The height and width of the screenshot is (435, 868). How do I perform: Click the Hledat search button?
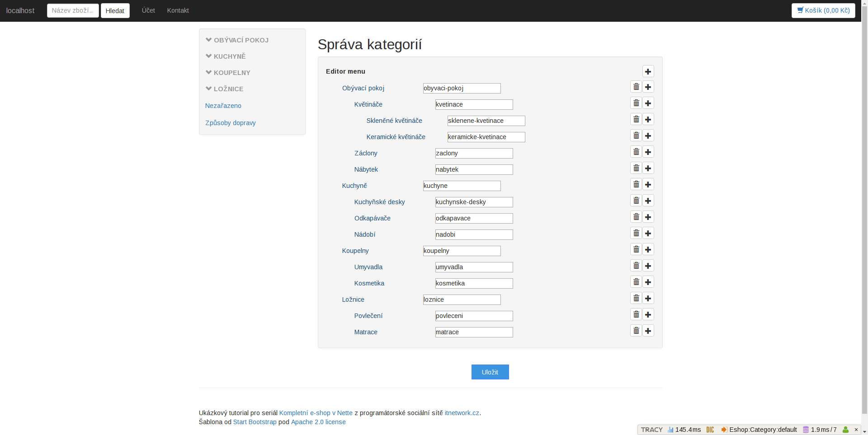(x=115, y=11)
